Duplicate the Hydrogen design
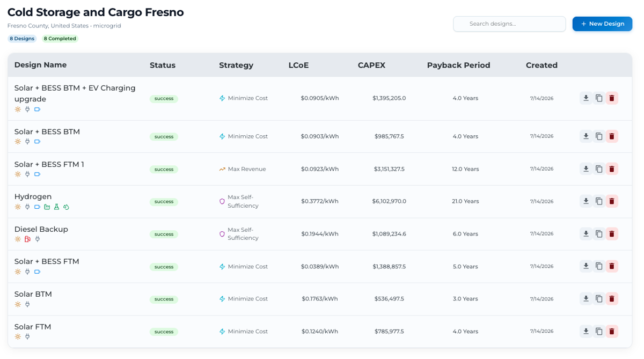 coord(599,201)
